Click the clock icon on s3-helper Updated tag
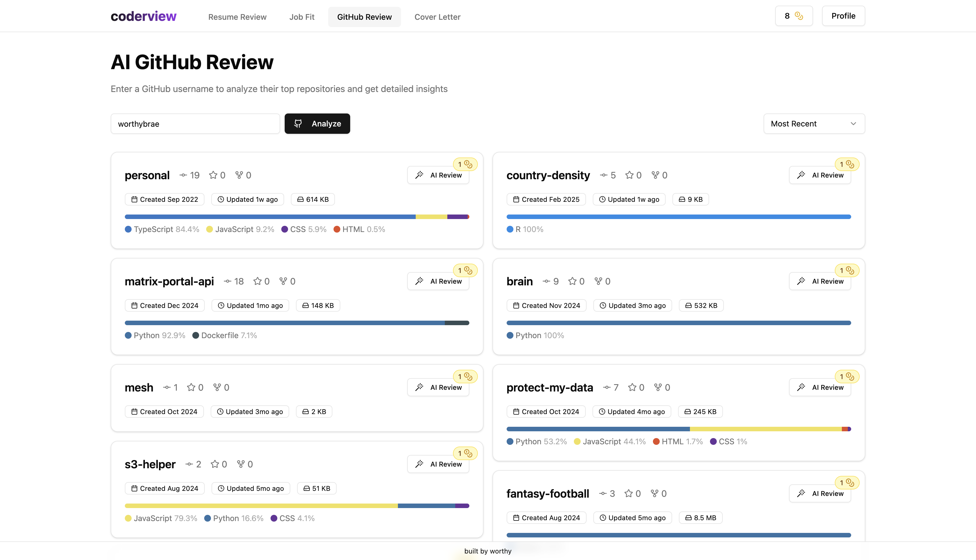976x560 pixels. click(221, 489)
